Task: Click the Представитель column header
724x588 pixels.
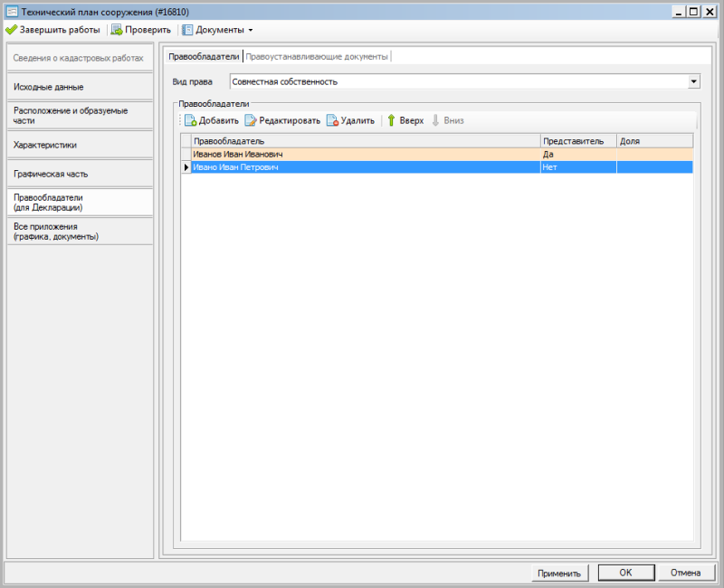Action: click(x=578, y=141)
